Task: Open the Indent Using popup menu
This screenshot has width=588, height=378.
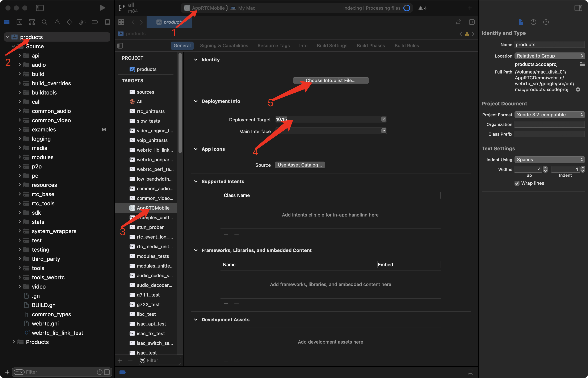Action: click(x=550, y=160)
